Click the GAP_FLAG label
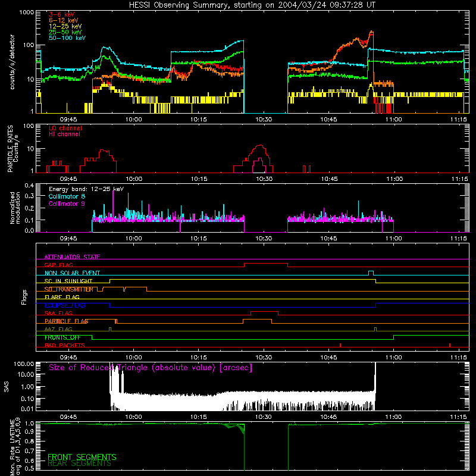This screenshot has width=476, height=476. (59, 265)
